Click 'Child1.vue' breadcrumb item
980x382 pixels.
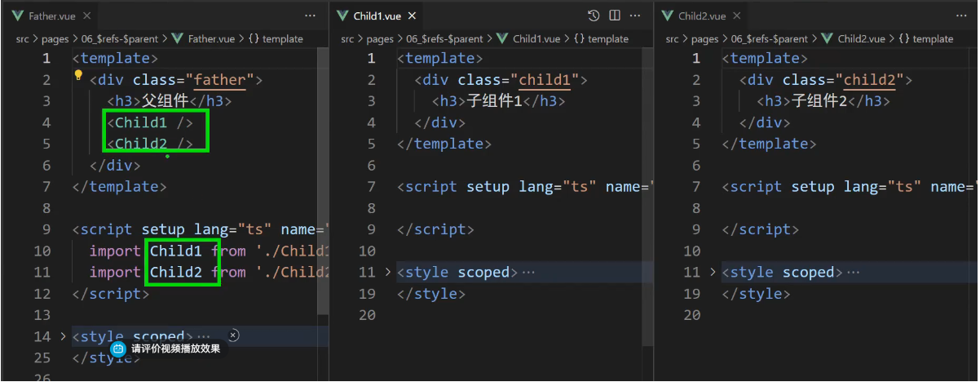(x=536, y=38)
